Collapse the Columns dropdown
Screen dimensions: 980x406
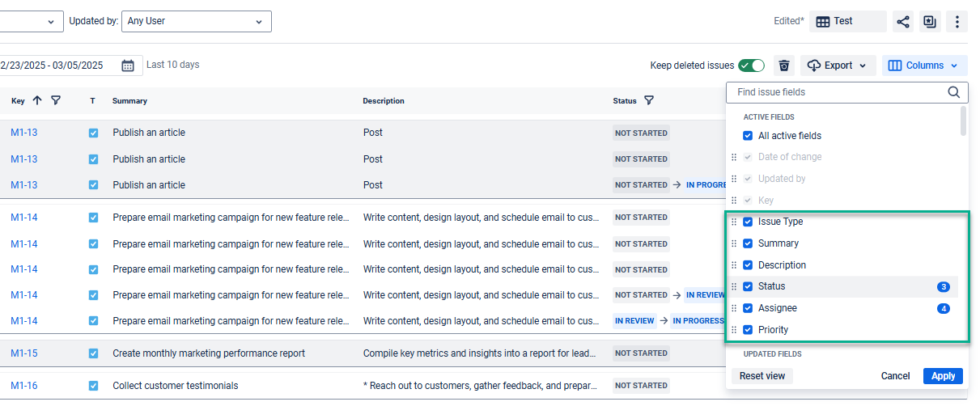click(x=924, y=66)
